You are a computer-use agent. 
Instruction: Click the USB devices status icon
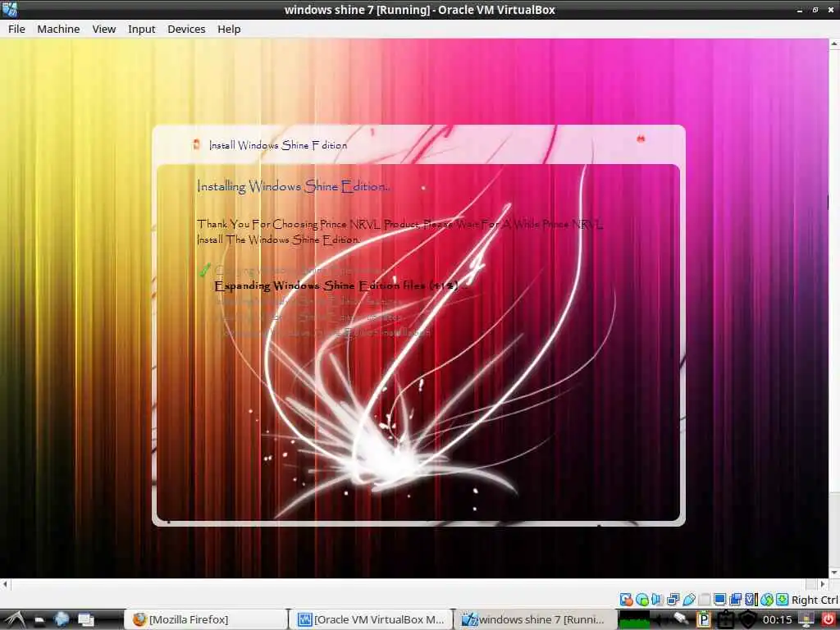tap(689, 600)
